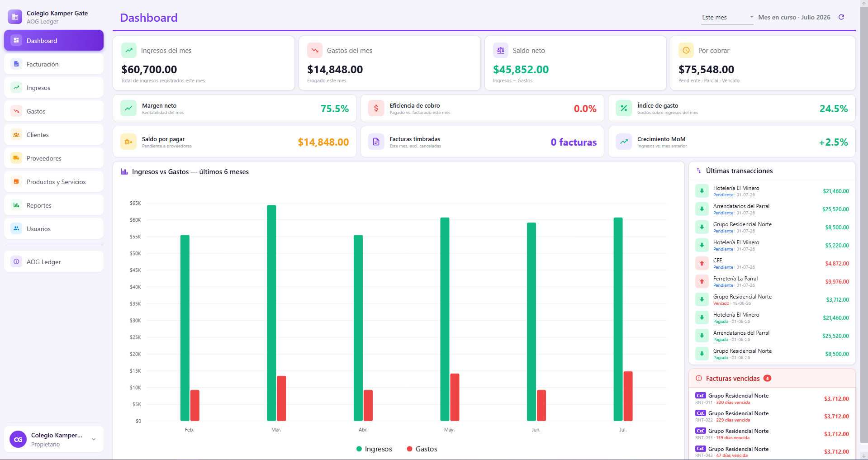Click the +2.5% Crecimiento MoM value
The height and width of the screenshot is (460, 868).
point(833,142)
